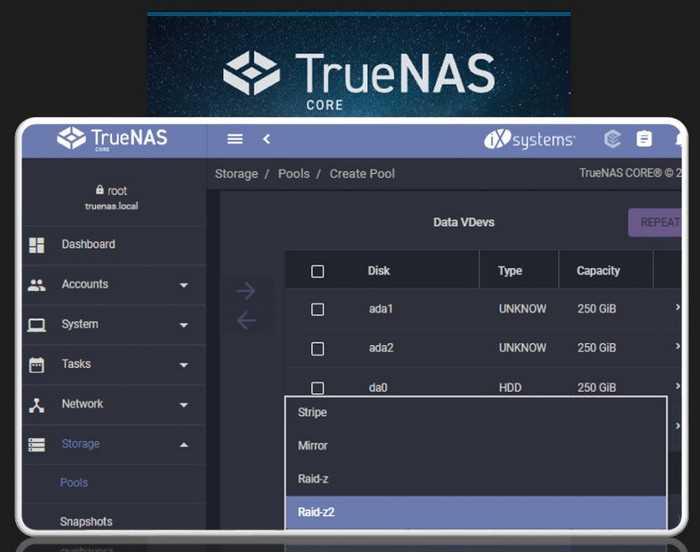
Task: Click the System laptop icon
Action: (x=37, y=325)
